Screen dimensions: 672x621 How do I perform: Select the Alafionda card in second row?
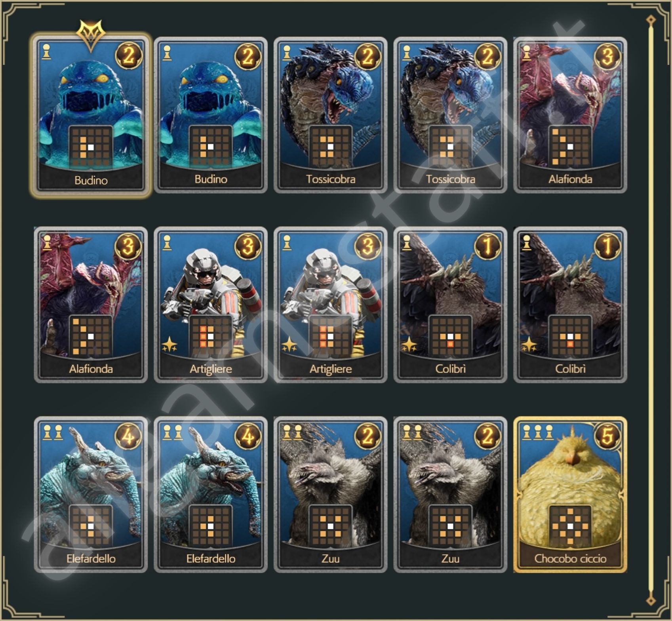point(91,305)
